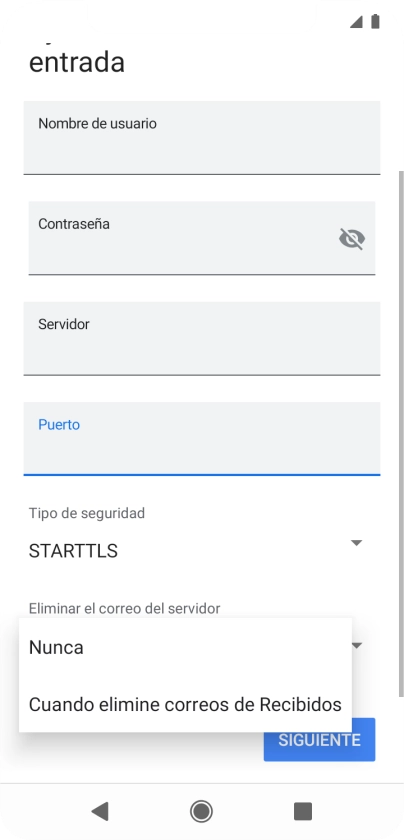Focus the Puerto field
The image size is (404, 840).
(202, 439)
